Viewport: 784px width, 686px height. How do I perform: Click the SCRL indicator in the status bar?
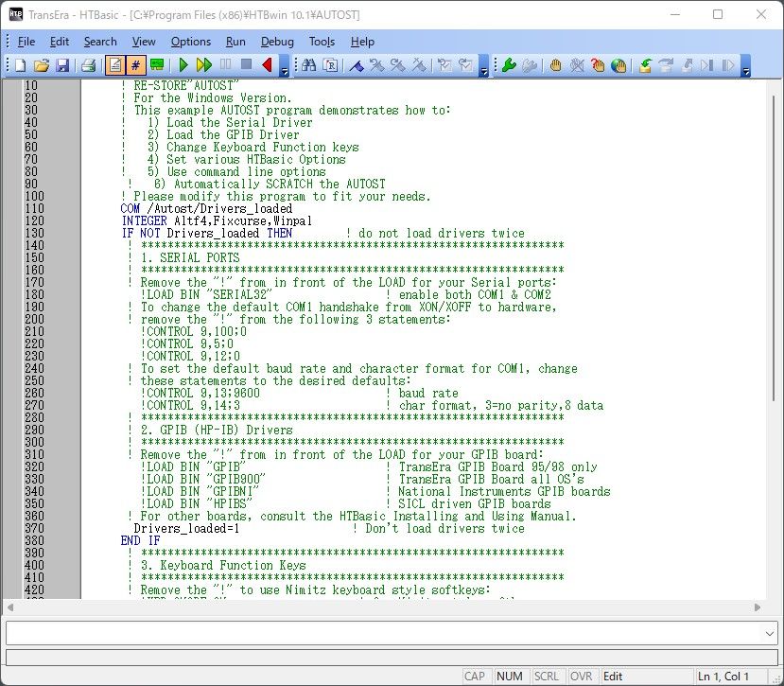click(x=547, y=677)
